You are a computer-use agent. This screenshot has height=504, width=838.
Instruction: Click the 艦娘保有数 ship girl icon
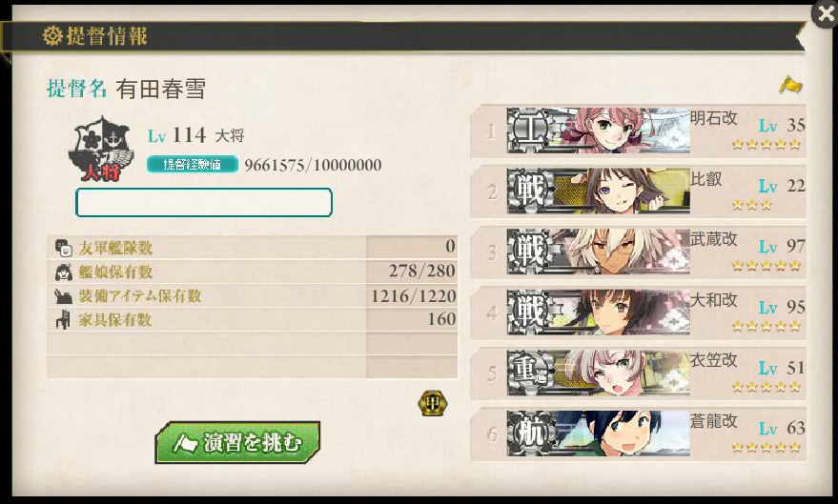tap(64, 272)
